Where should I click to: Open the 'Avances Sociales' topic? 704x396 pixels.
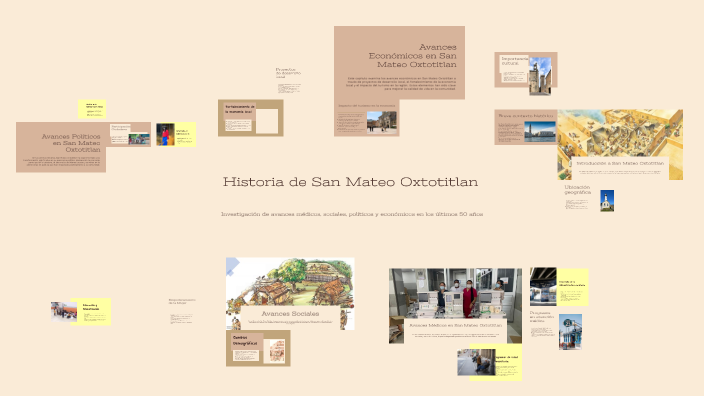[x=290, y=294]
